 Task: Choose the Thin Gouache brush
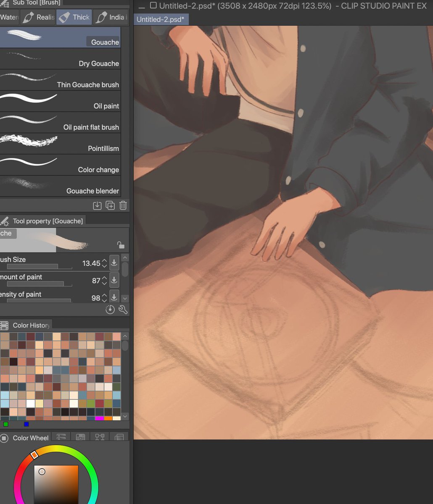60,80
